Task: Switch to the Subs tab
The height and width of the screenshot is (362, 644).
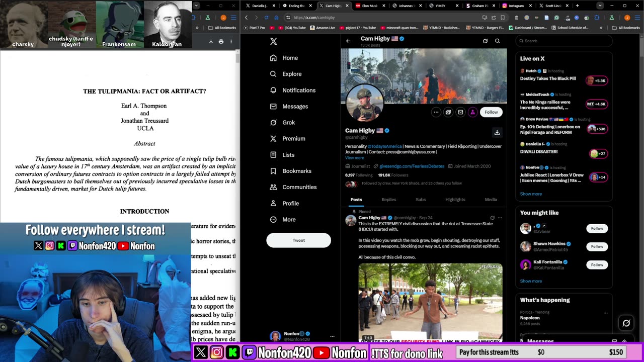Action: pos(421,200)
